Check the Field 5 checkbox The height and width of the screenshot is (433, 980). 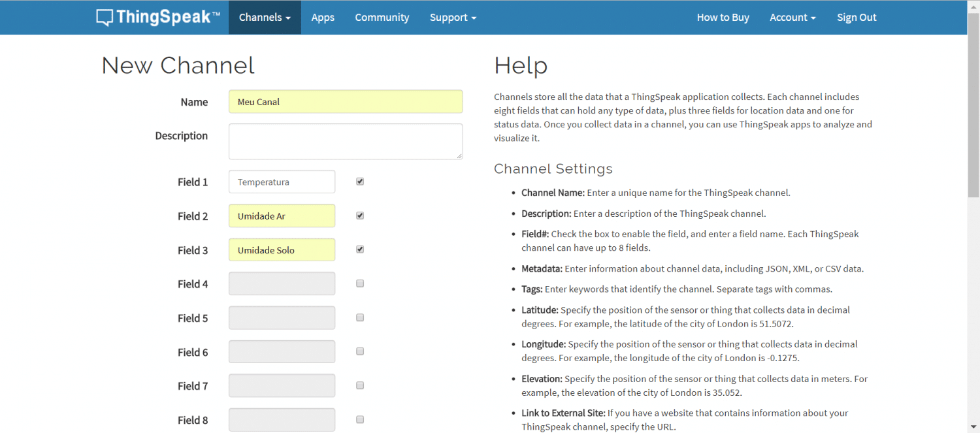point(360,317)
